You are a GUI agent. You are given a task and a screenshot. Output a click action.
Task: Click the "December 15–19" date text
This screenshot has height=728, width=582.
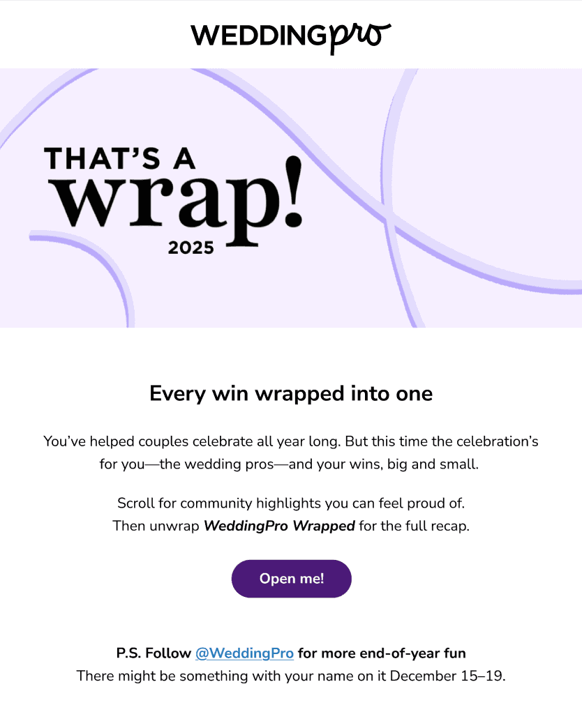447,676
